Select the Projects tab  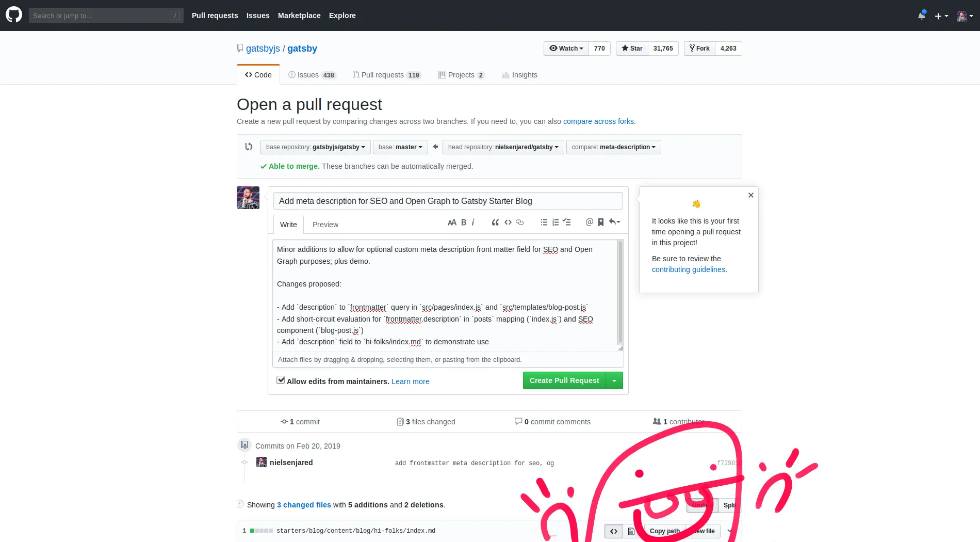pyautogui.click(x=462, y=75)
